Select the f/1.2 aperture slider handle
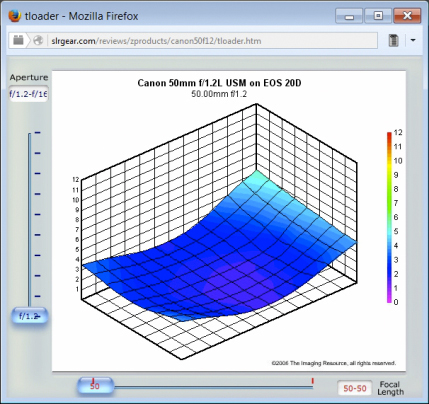This screenshot has height=404, width=429. click(x=30, y=315)
